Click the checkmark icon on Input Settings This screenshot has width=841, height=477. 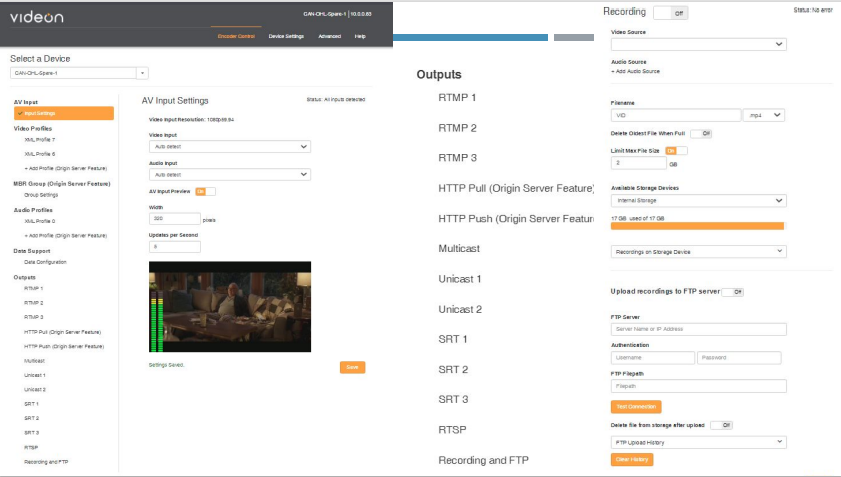[18, 113]
